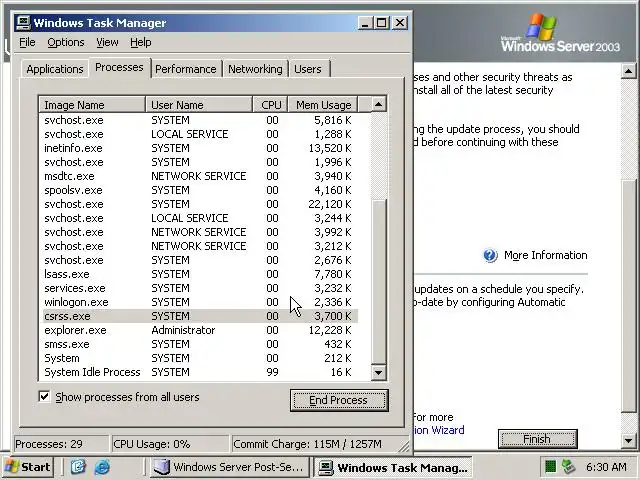Maximize the Task Manager window
The width and height of the screenshot is (640, 480).
(381, 23)
